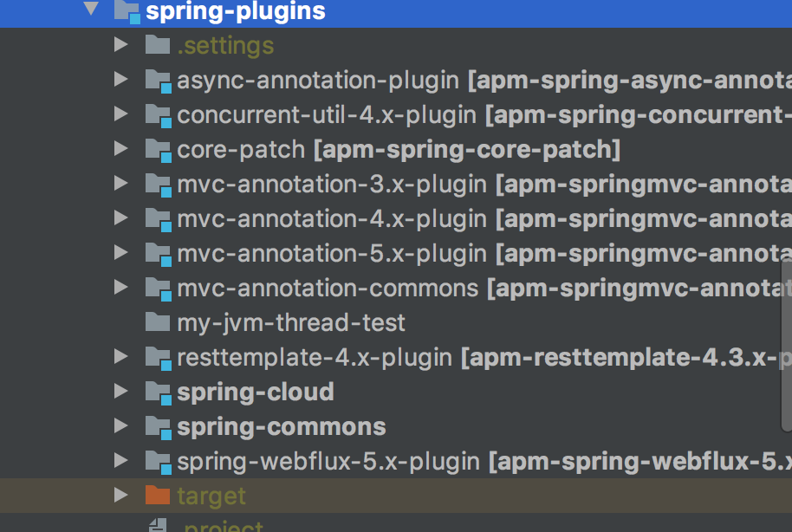Select the my-jvm-thread-test folder label
792x532 pixels.
[x=290, y=322]
